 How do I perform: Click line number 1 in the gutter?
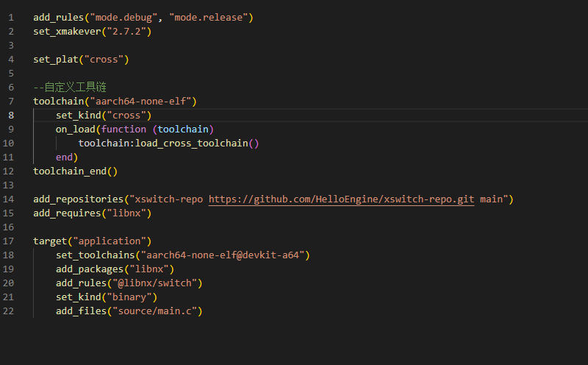11,18
